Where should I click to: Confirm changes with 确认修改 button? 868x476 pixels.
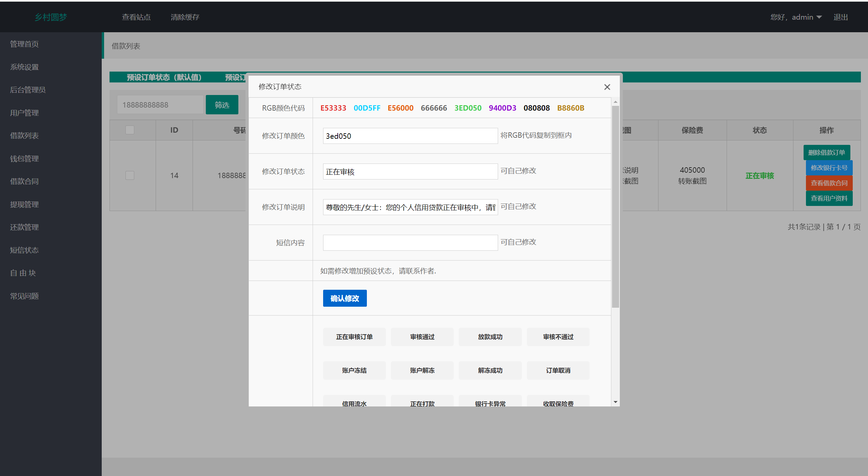345,298
